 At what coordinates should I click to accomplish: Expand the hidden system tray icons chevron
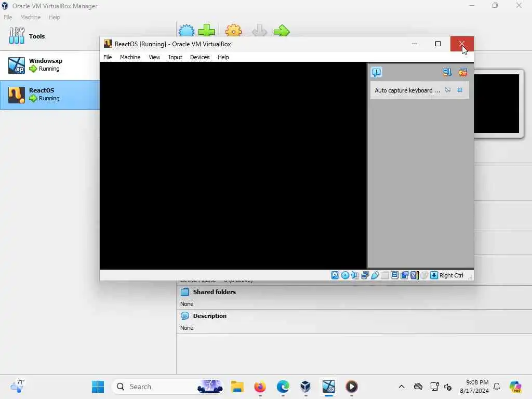click(x=402, y=387)
